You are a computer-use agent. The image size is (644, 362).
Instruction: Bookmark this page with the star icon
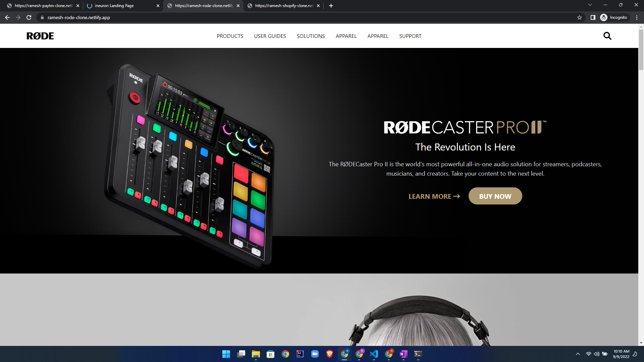[580, 17]
